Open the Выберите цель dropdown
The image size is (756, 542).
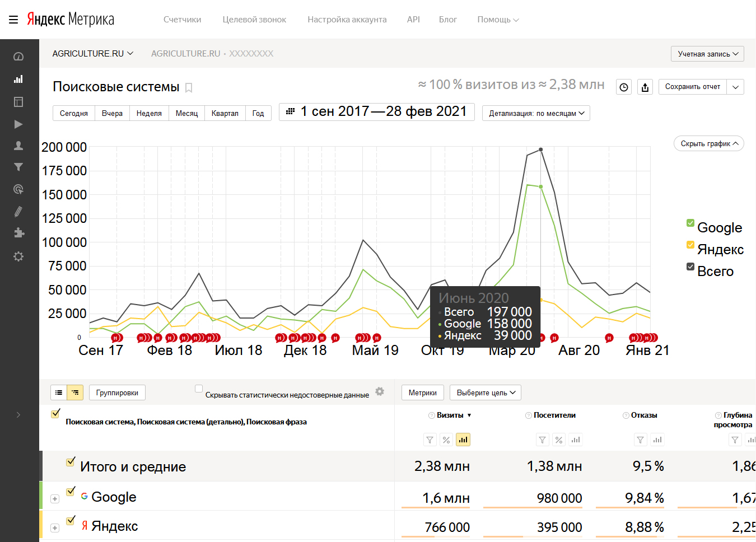485,393
